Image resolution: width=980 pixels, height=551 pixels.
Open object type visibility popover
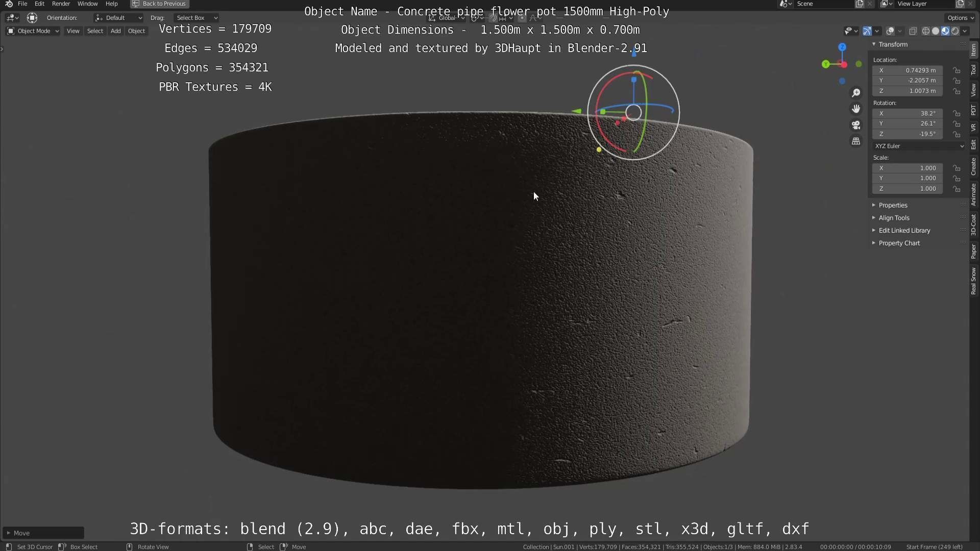[x=850, y=31]
